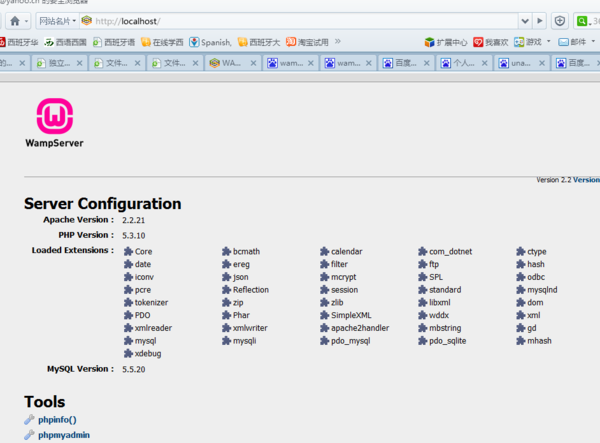The width and height of the screenshot is (600, 443).
Task: Click the wrench icon beside phpmyadmin
Action: (29, 436)
